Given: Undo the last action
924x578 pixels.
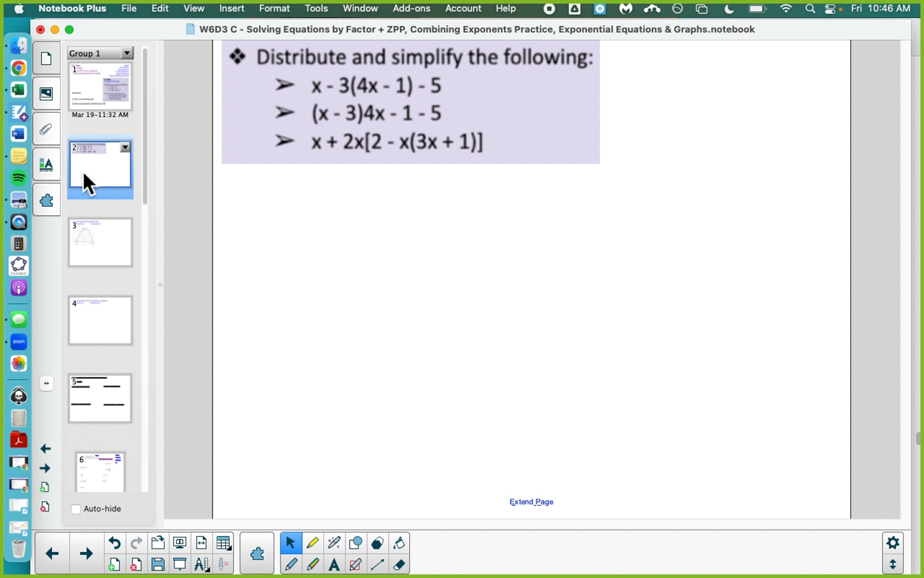Looking at the screenshot, I should pyautogui.click(x=114, y=543).
